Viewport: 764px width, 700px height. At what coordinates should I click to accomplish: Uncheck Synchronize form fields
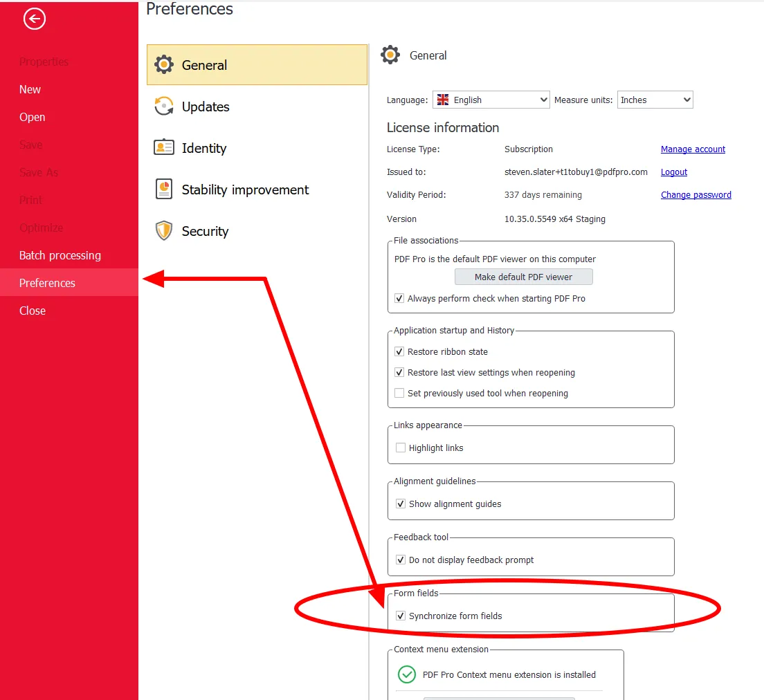(401, 616)
